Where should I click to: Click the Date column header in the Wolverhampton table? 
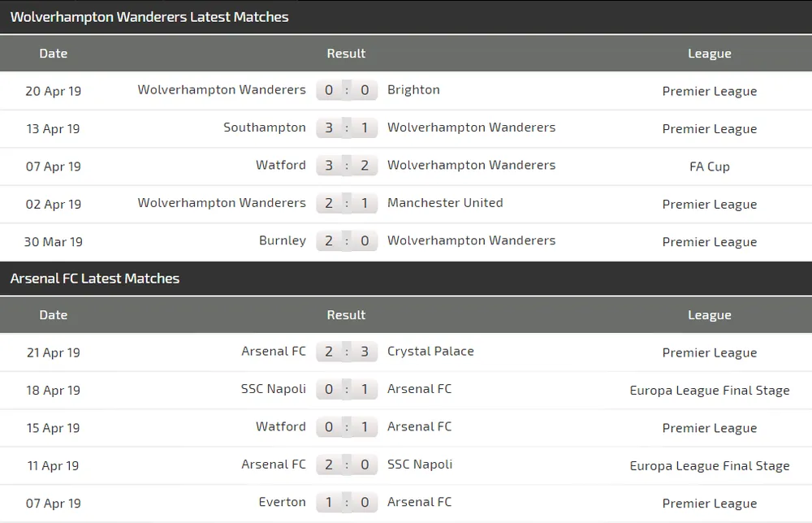[x=54, y=54]
